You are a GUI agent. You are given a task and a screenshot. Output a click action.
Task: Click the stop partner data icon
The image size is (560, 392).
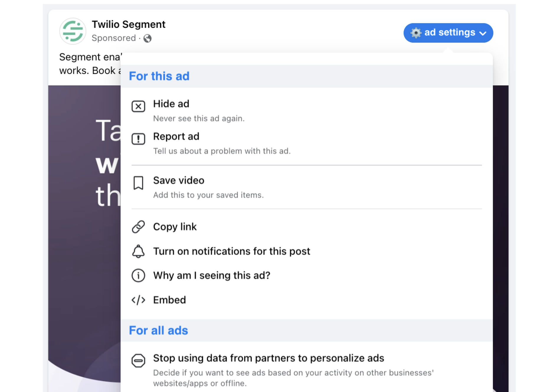pyautogui.click(x=138, y=360)
